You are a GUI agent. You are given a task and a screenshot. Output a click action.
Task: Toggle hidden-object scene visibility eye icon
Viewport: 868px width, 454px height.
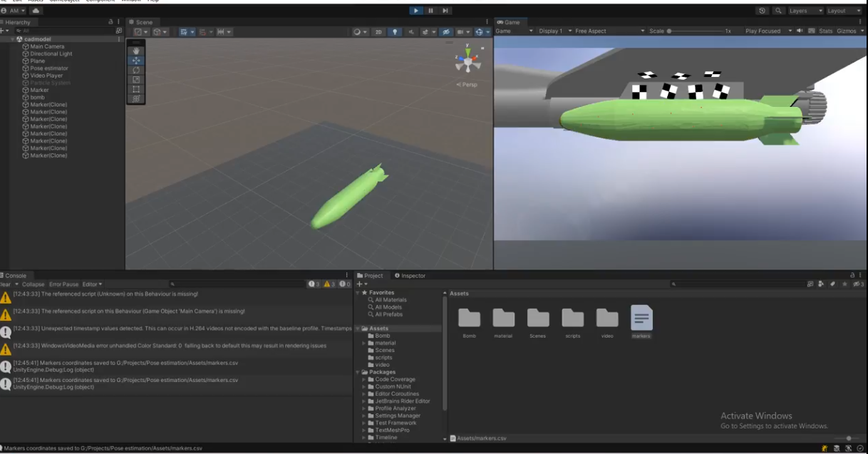[448, 32]
